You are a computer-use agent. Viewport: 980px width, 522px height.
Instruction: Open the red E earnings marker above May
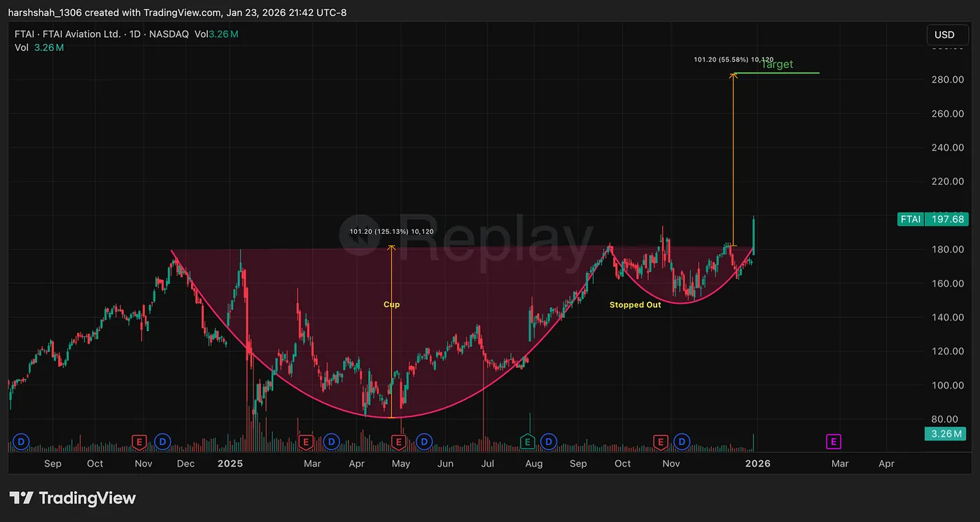(x=399, y=442)
